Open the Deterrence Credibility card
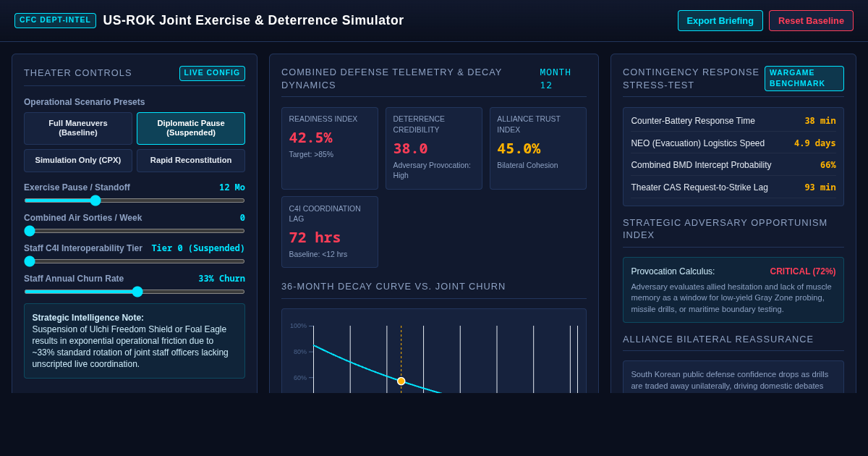 point(434,148)
